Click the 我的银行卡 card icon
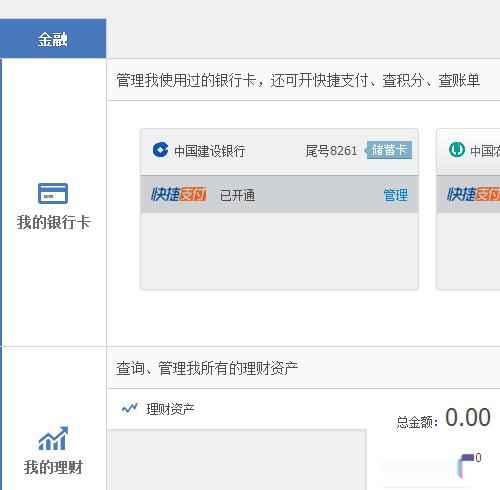 coord(53,193)
